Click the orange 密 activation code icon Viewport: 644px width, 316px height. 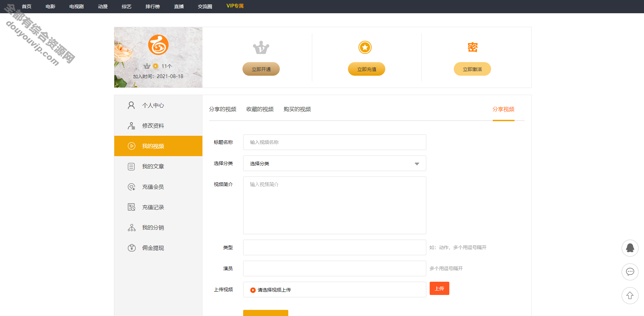point(473,47)
